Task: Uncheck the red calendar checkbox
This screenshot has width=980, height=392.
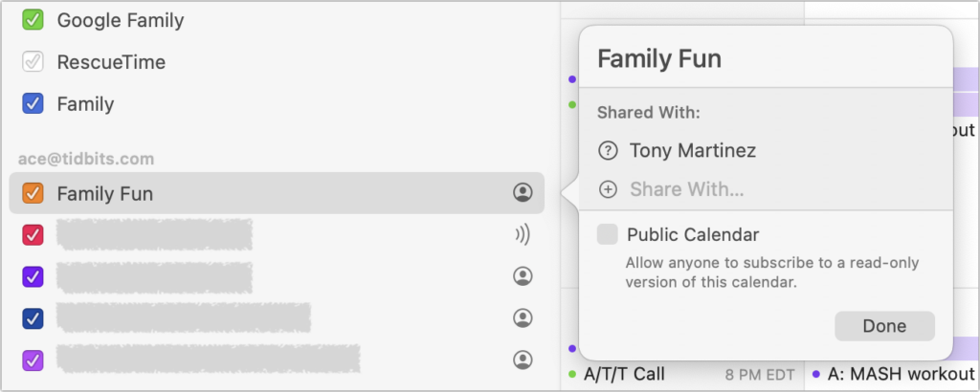Action: point(33,234)
